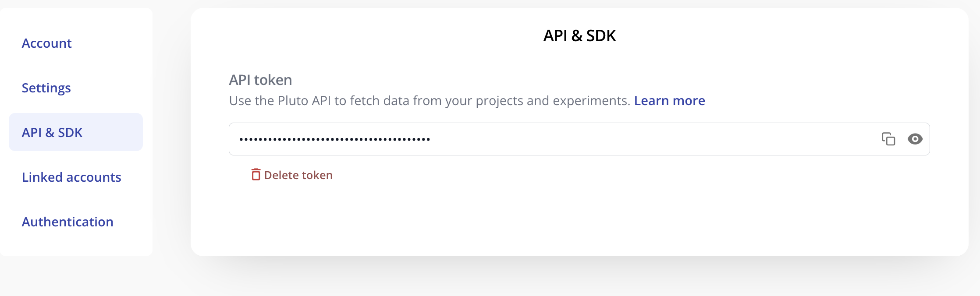Open the Settings sidebar item
The height and width of the screenshot is (296, 980).
(x=46, y=88)
